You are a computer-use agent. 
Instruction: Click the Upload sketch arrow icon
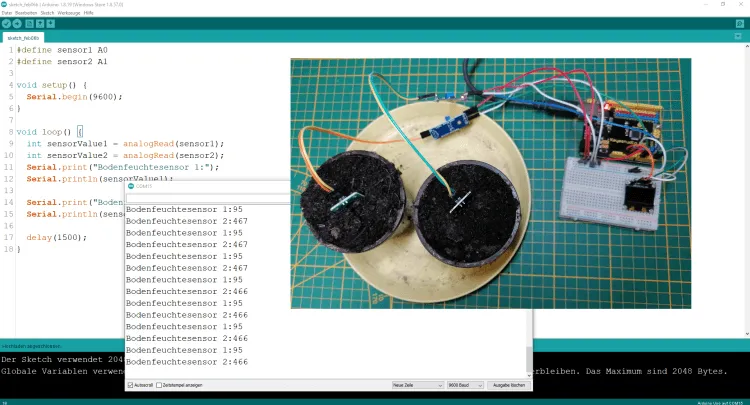[x=17, y=22]
